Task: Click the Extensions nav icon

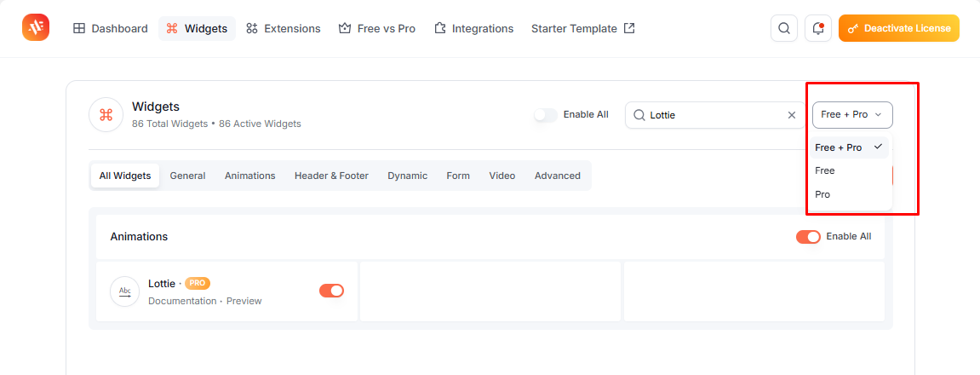Action: [x=252, y=29]
